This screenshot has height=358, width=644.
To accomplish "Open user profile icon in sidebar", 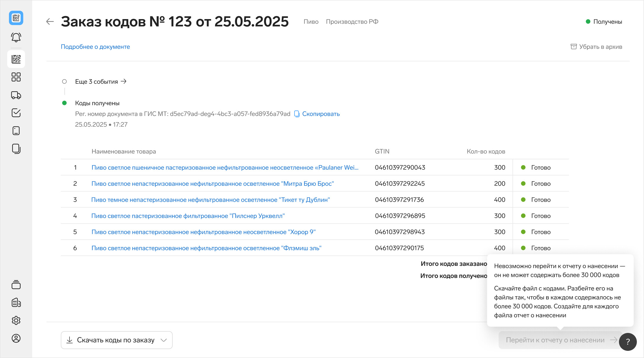I will [16, 338].
